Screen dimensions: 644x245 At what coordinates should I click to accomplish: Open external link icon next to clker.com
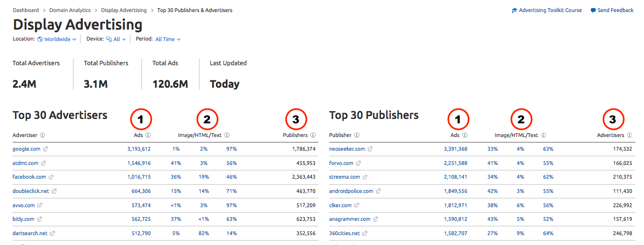point(357,205)
